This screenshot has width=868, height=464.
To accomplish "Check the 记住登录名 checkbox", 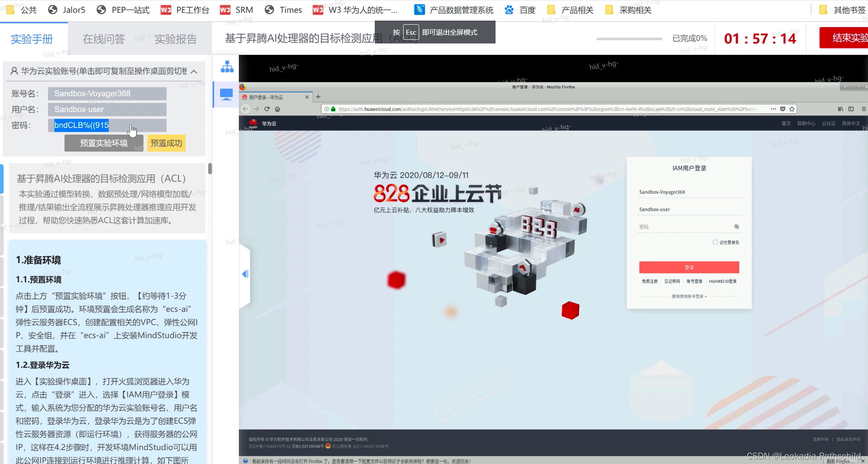I will click(x=715, y=242).
